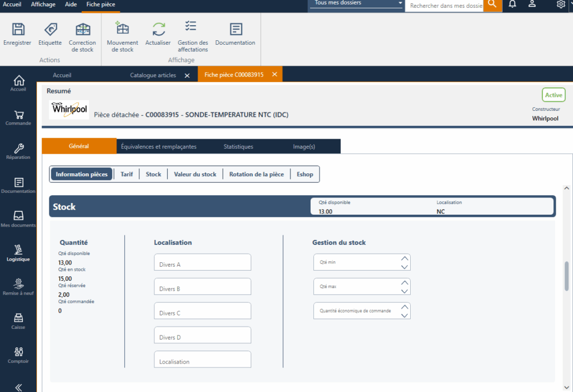573x392 pixels.
Task: Close the Catalogue articles tab
Action: click(x=187, y=75)
